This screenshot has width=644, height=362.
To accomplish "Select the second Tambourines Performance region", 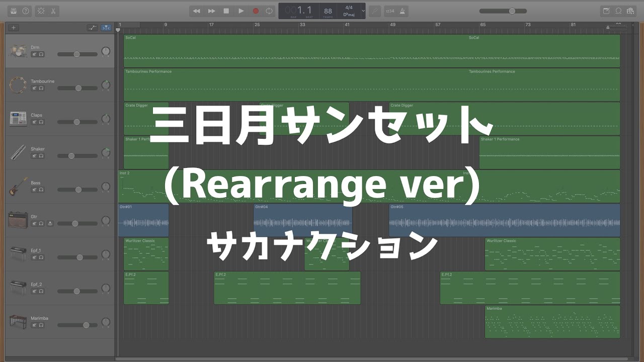I will tap(544, 85).
